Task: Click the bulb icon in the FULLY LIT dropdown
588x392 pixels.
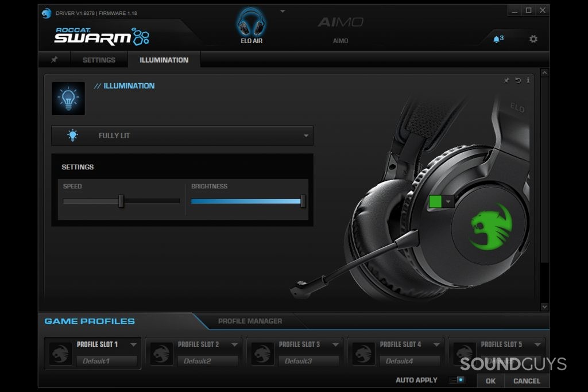Action: click(x=72, y=135)
